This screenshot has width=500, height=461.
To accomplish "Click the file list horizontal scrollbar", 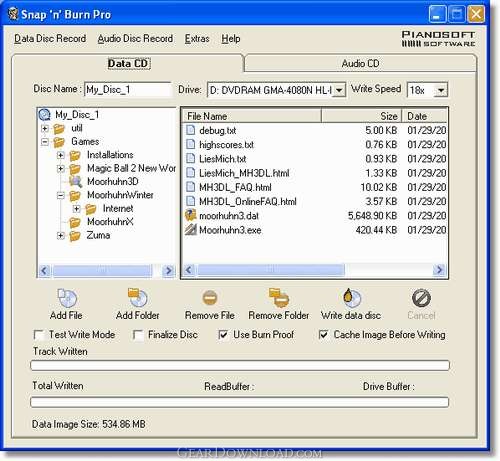I will (314, 270).
